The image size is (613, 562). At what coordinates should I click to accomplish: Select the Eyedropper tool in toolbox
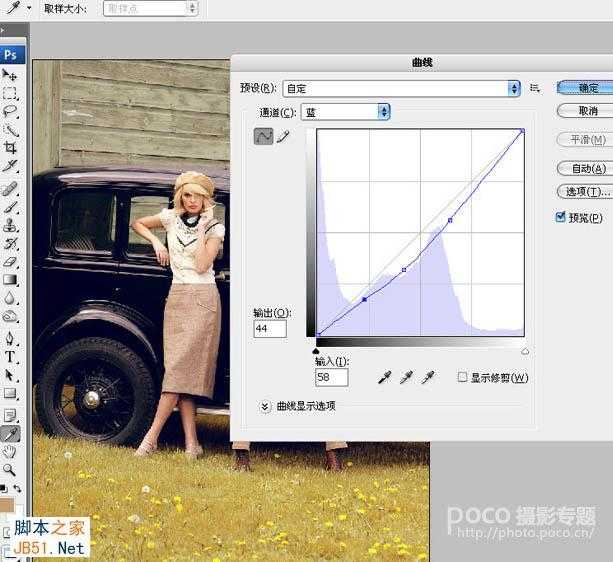tap(9, 434)
